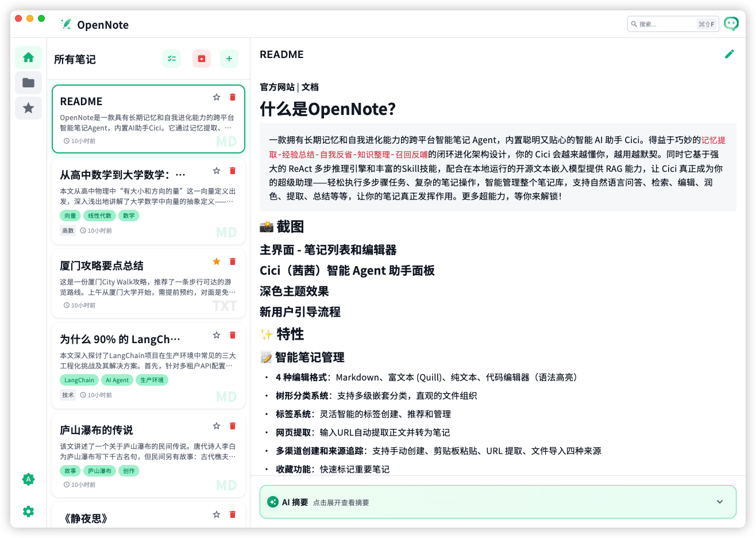This screenshot has height=538, width=756.
Task: Star the 庐山瀑布的传说 note
Action: click(x=217, y=426)
